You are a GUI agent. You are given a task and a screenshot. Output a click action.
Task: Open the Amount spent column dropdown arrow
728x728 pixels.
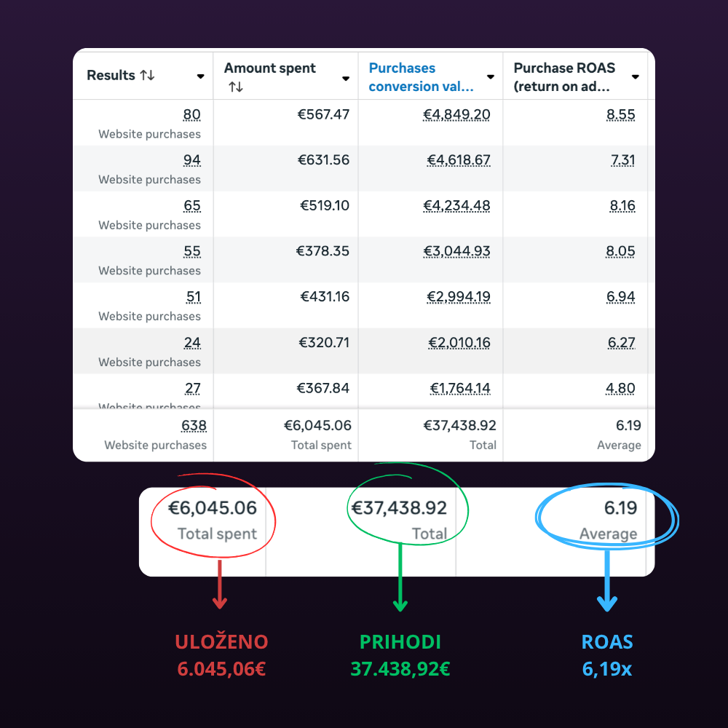[345, 78]
